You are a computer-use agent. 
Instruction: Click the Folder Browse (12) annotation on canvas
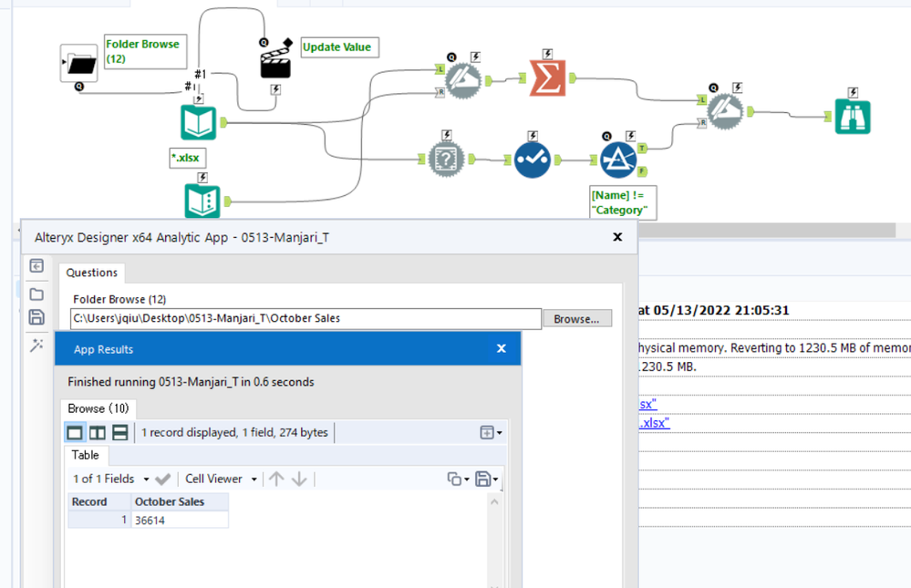click(x=146, y=51)
